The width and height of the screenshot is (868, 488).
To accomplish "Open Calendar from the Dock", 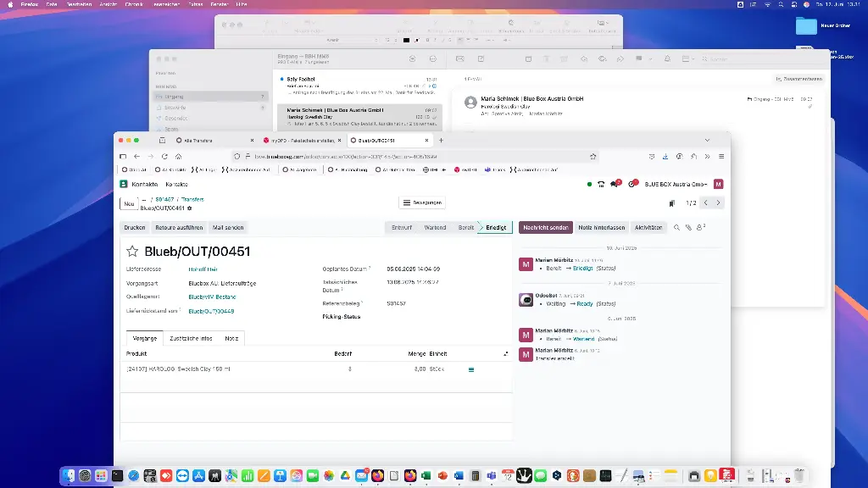I will pyautogui.click(x=508, y=475).
